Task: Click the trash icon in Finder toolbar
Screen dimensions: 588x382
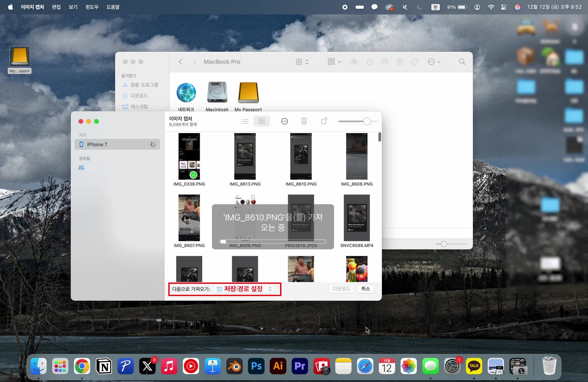Action: tap(400, 62)
